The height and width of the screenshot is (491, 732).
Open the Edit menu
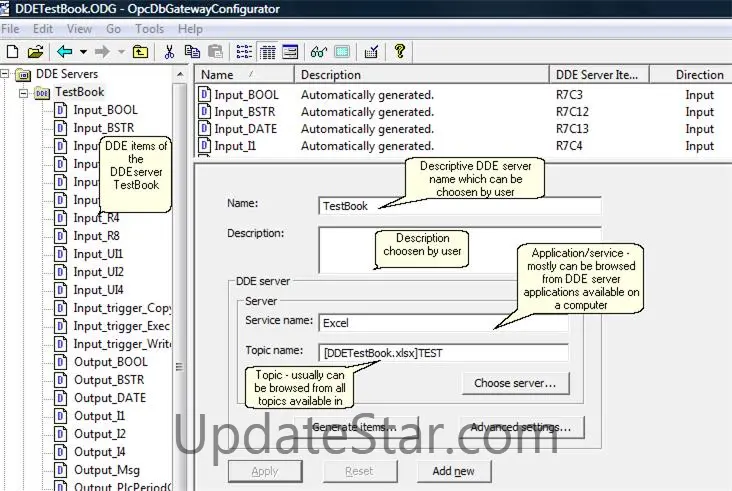(x=42, y=29)
